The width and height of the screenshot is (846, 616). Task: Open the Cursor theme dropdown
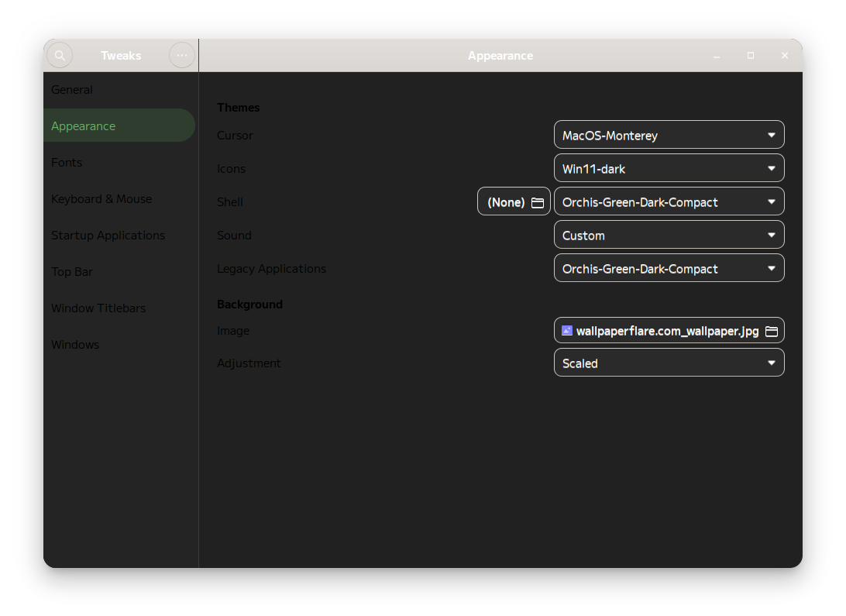pos(669,134)
